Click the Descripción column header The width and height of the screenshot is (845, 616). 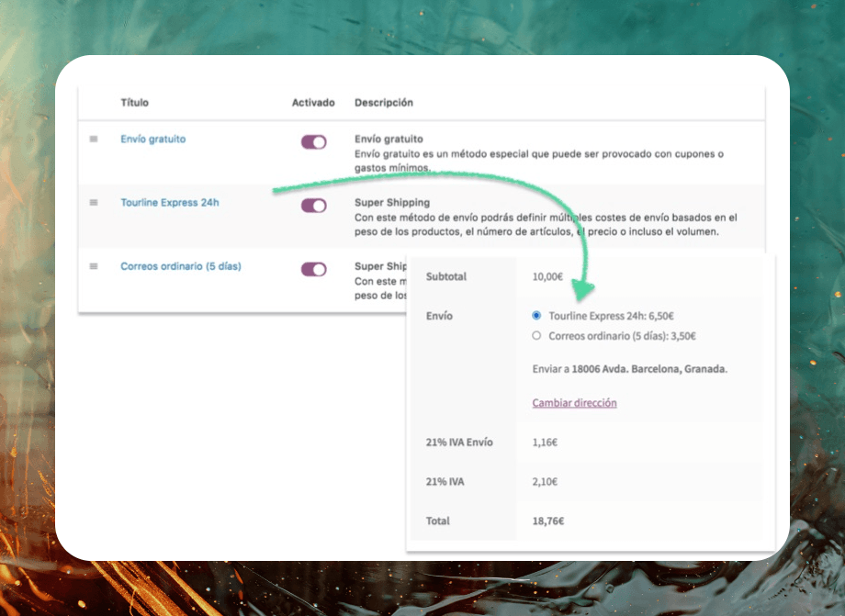[384, 103]
